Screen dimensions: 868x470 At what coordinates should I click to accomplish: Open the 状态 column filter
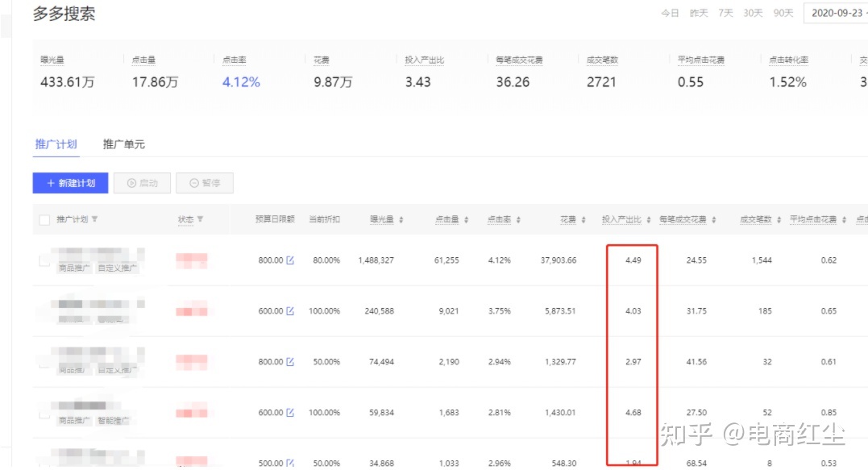[200, 220]
